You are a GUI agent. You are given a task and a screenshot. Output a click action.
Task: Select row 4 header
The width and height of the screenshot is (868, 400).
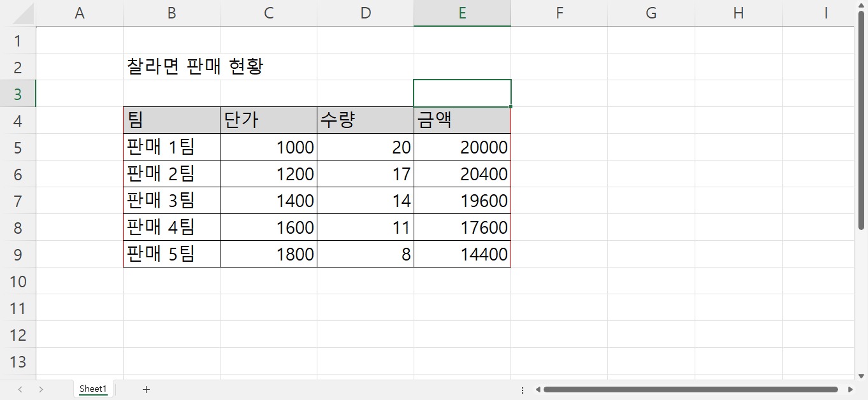[x=18, y=120]
